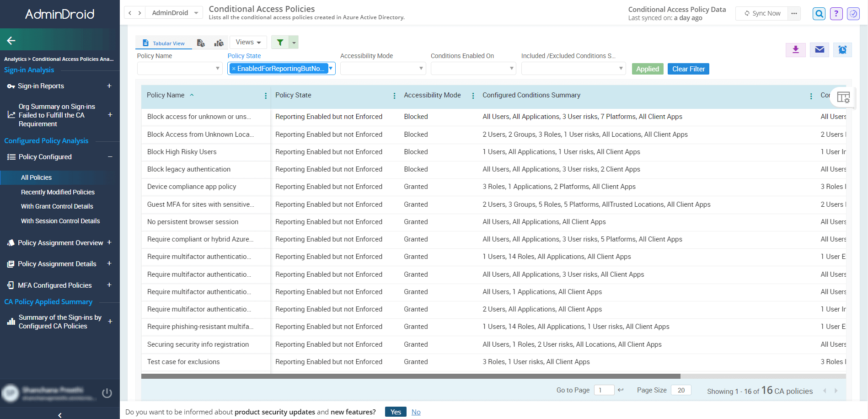Viewport: 868px width, 419px height.
Task: Click the Clear Filter button
Action: (688, 69)
